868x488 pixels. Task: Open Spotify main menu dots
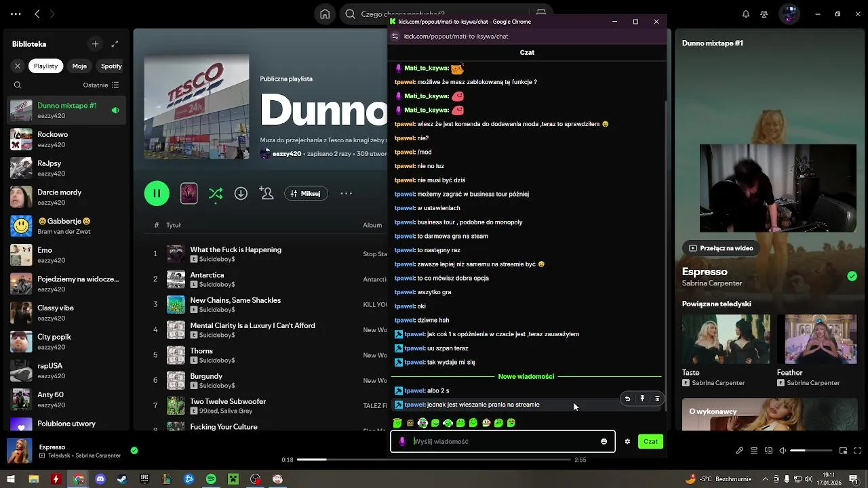16,14
